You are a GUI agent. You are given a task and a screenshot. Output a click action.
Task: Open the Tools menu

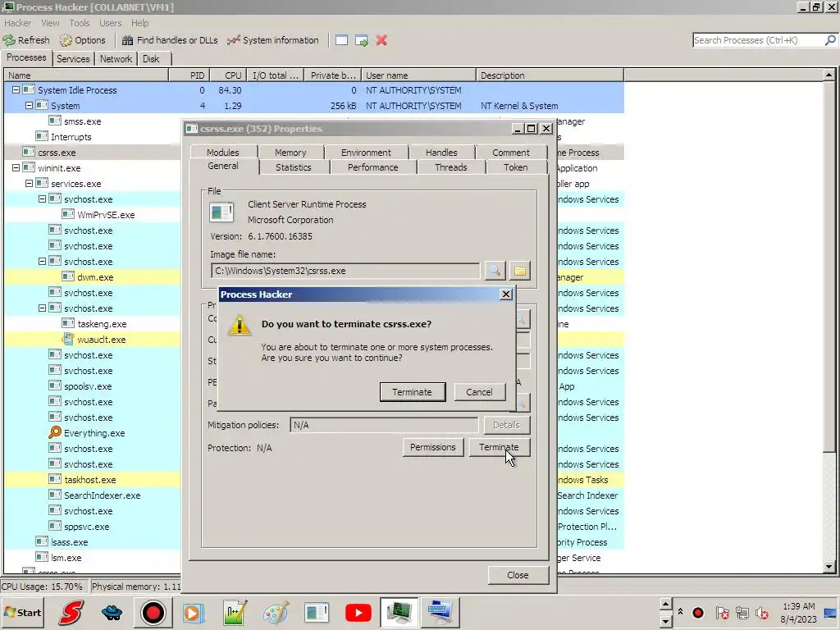pyautogui.click(x=80, y=23)
